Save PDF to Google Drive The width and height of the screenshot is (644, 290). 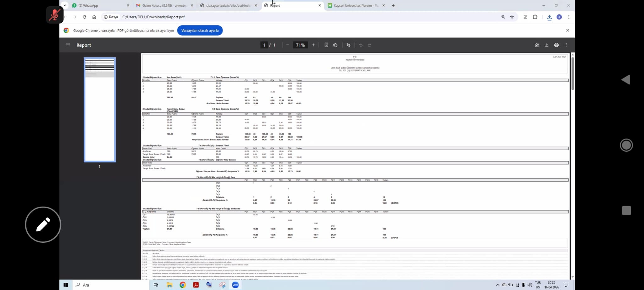pyautogui.click(x=537, y=45)
